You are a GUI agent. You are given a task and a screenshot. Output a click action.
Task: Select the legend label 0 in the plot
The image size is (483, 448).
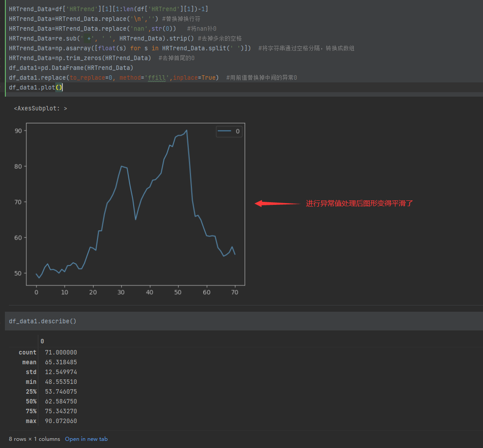pos(237,131)
